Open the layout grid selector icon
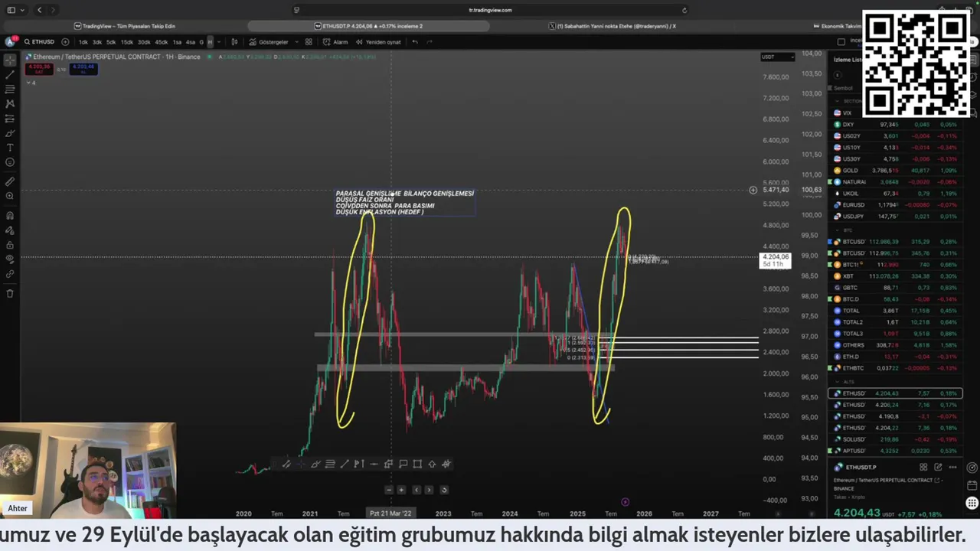The height and width of the screenshot is (551, 980). [x=309, y=42]
